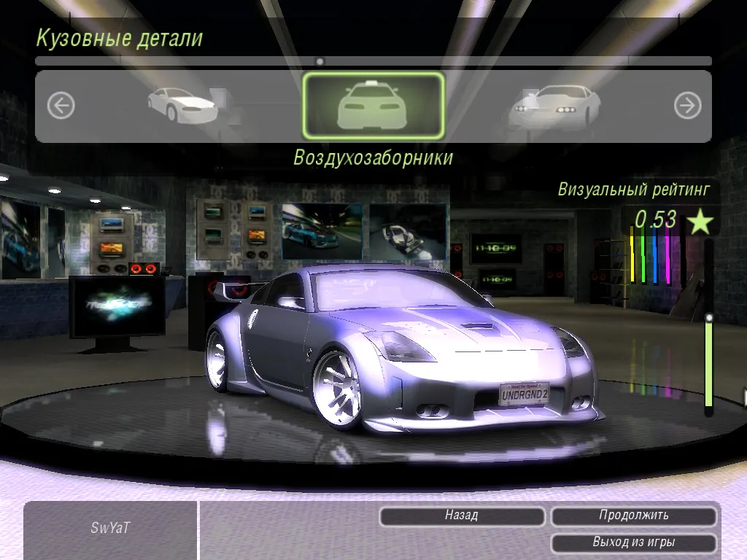Click the carousel position indicator dot
Image resolution: width=747 pixels, height=560 pixels.
[320, 61]
